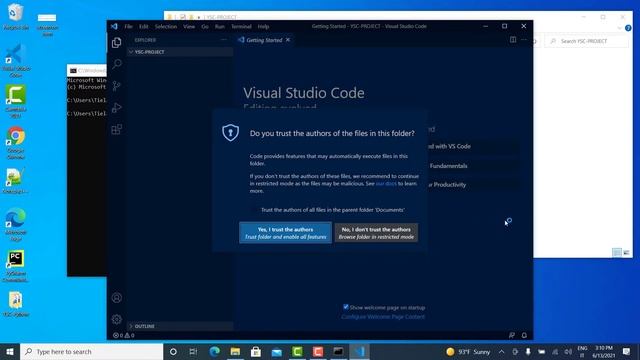Open Command Prompt from taskbar
Image resolution: width=640 pixels, height=360 pixels.
(x=338, y=351)
